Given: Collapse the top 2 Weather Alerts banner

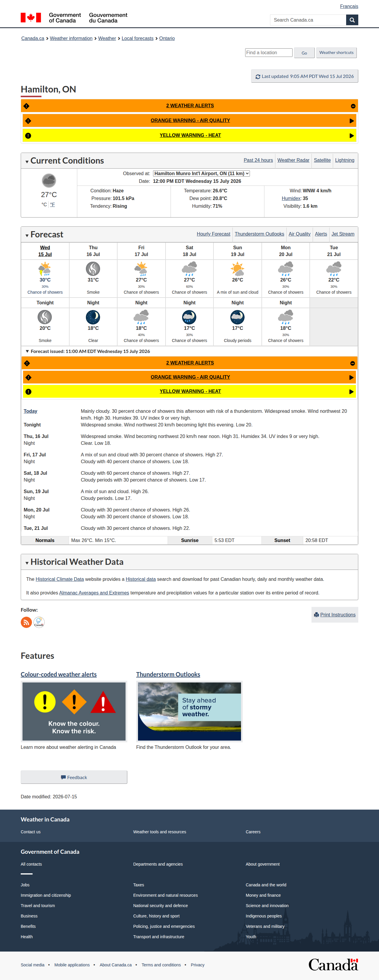Looking at the screenshot, I should 353,106.
